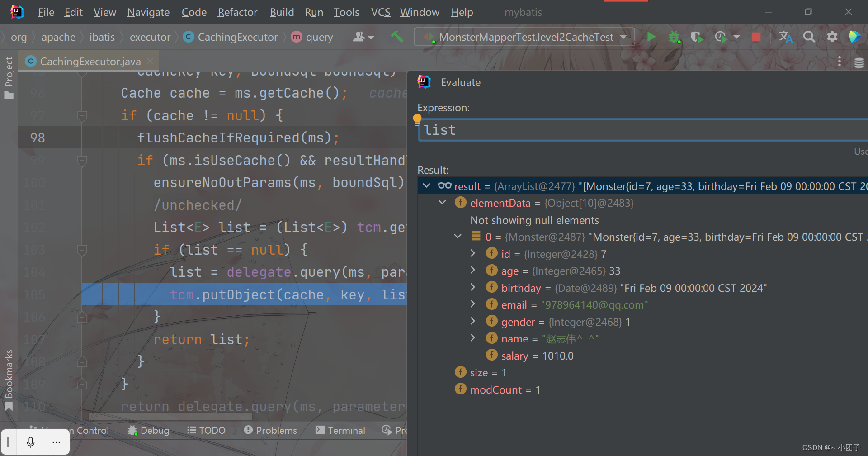The image size is (868, 456).
Task: Expand the birthday field node
Action: click(x=473, y=287)
